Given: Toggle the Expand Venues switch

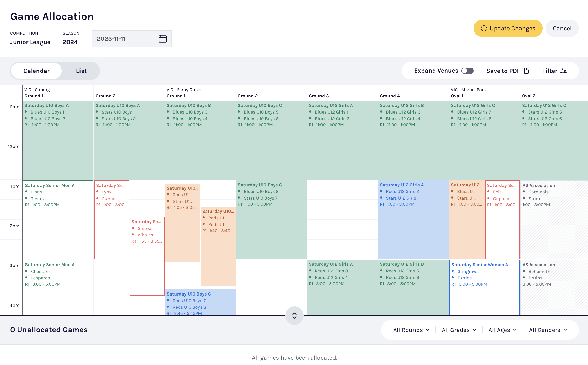Looking at the screenshot, I should (467, 71).
